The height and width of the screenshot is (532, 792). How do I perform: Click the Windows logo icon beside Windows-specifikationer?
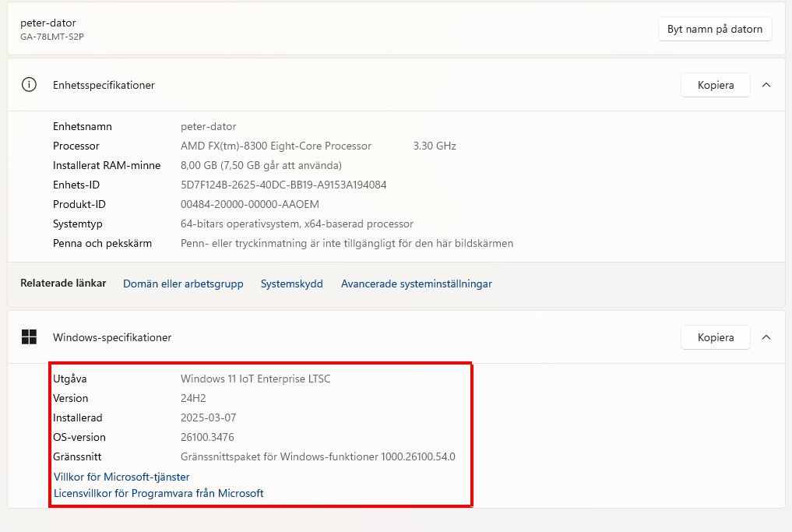point(29,337)
